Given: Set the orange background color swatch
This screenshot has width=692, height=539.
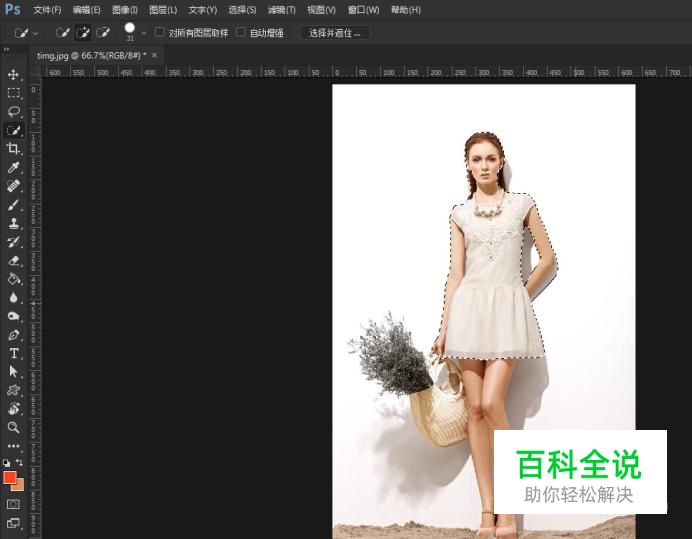Looking at the screenshot, I should [x=19, y=486].
